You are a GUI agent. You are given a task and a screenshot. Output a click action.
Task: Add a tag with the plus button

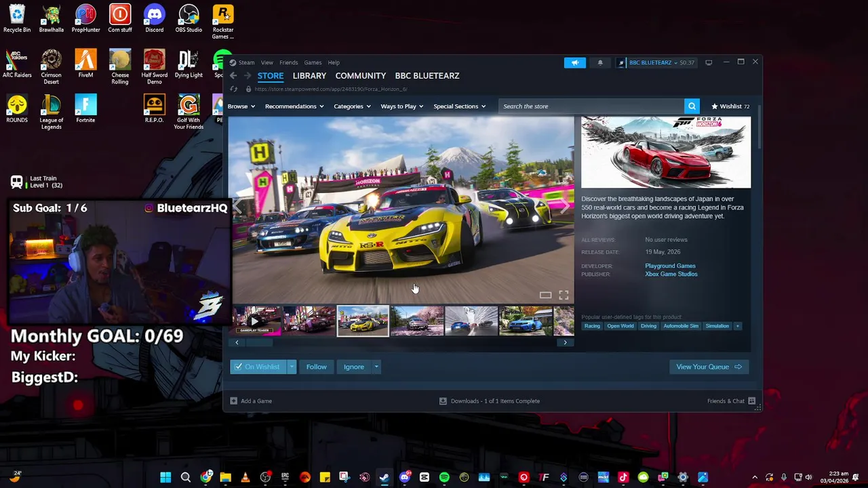[x=737, y=326]
